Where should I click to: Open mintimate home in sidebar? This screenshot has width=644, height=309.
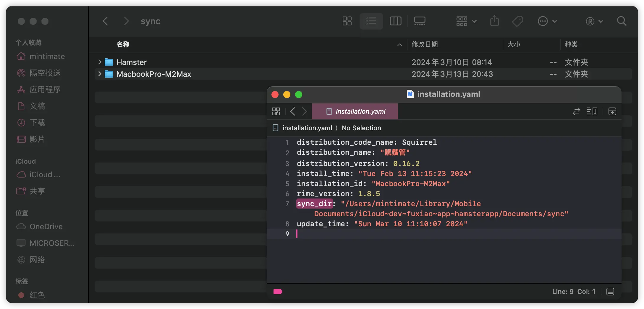tap(41, 56)
